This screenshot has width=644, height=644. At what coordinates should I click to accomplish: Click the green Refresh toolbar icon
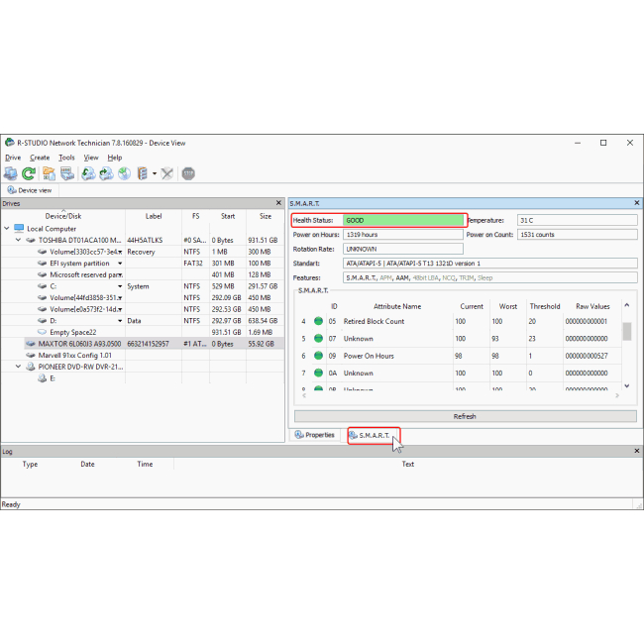29,173
